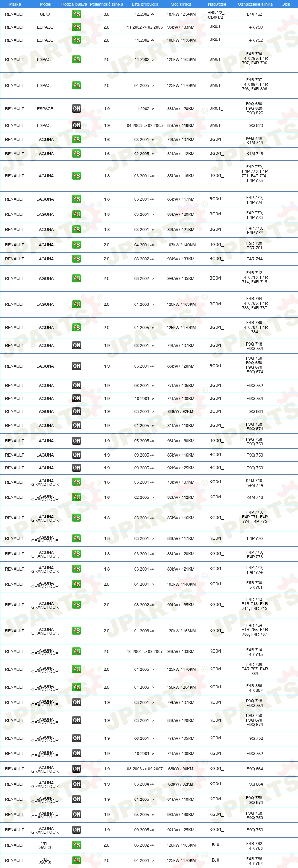The image size is (298, 868).
Task: Select the 100kW / 136KM power cell
Action: coord(181,40)
